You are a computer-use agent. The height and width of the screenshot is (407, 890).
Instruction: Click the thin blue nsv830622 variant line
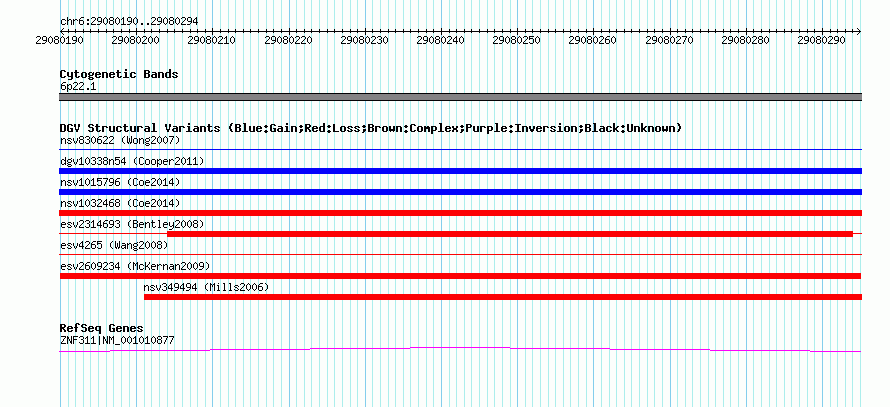pos(461,150)
